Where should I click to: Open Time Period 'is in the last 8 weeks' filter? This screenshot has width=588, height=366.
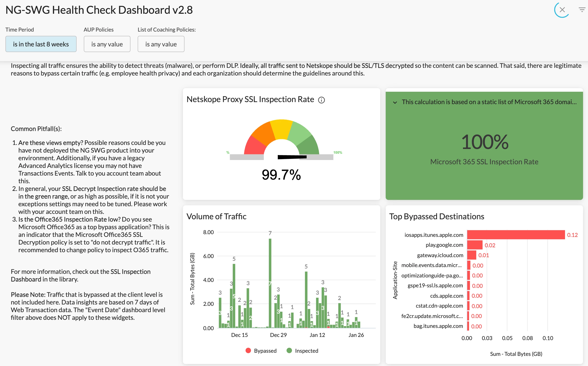(41, 44)
